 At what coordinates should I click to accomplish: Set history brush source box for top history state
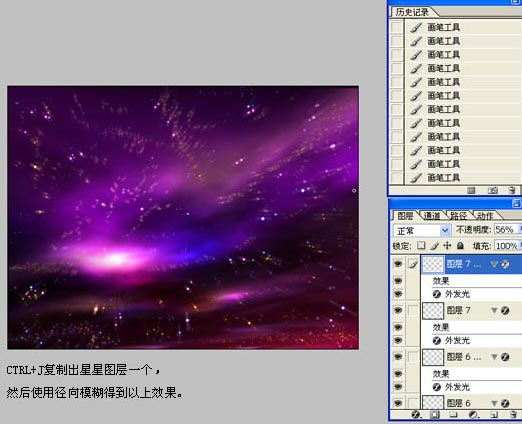pyautogui.click(x=397, y=27)
